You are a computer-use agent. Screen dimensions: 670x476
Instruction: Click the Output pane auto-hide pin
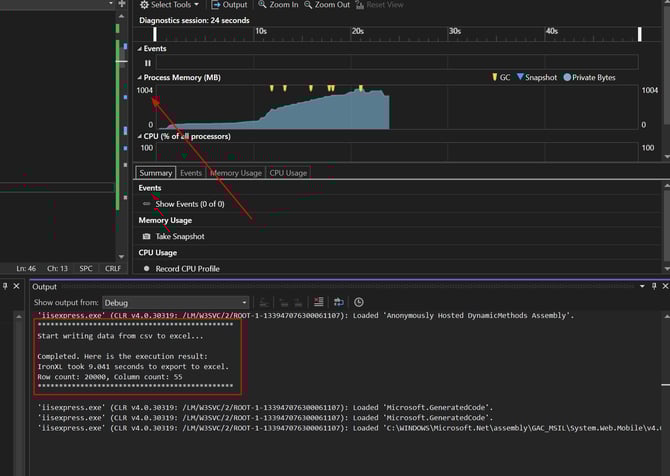coord(654,286)
